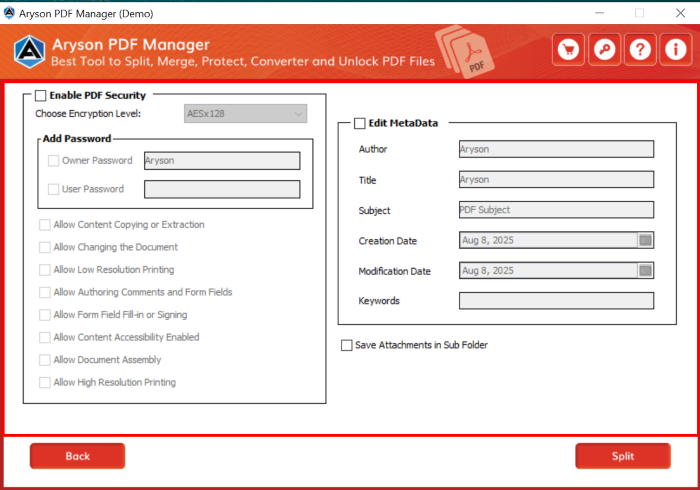700x490 pixels.
Task: Tick the User Password checkbox
Action: point(54,189)
